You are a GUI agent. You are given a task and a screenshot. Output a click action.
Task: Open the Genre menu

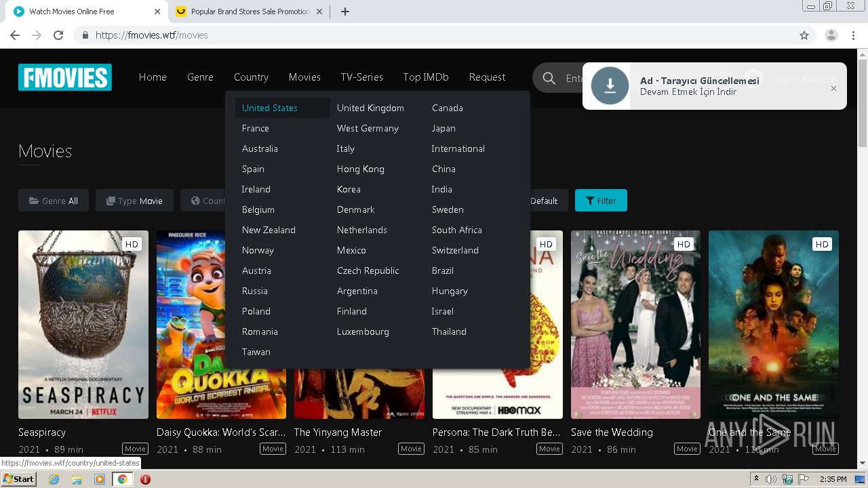[x=200, y=77]
